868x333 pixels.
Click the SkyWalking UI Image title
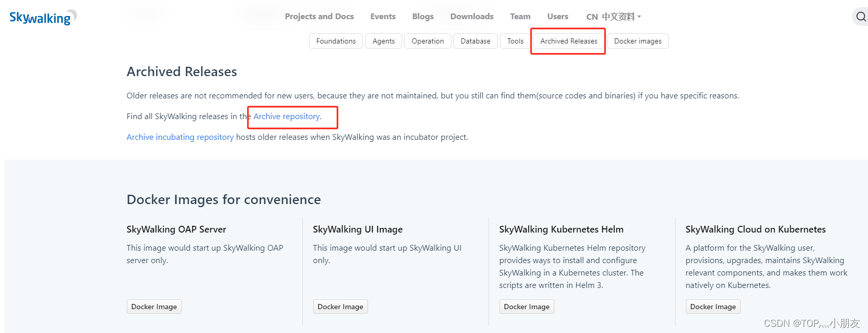(x=358, y=229)
